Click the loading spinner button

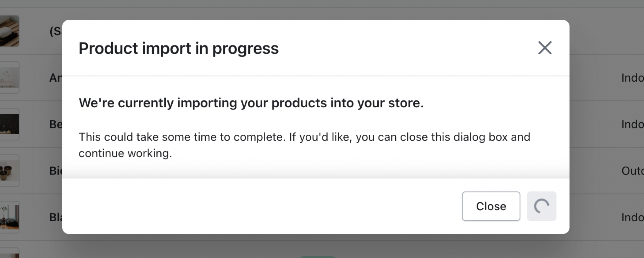(x=541, y=206)
